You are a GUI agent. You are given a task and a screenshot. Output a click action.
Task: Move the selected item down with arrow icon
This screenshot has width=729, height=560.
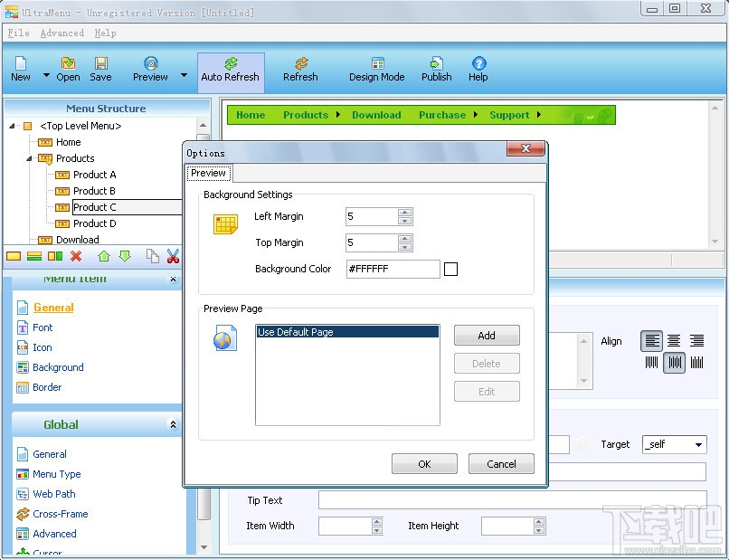(x=124, y=256)
